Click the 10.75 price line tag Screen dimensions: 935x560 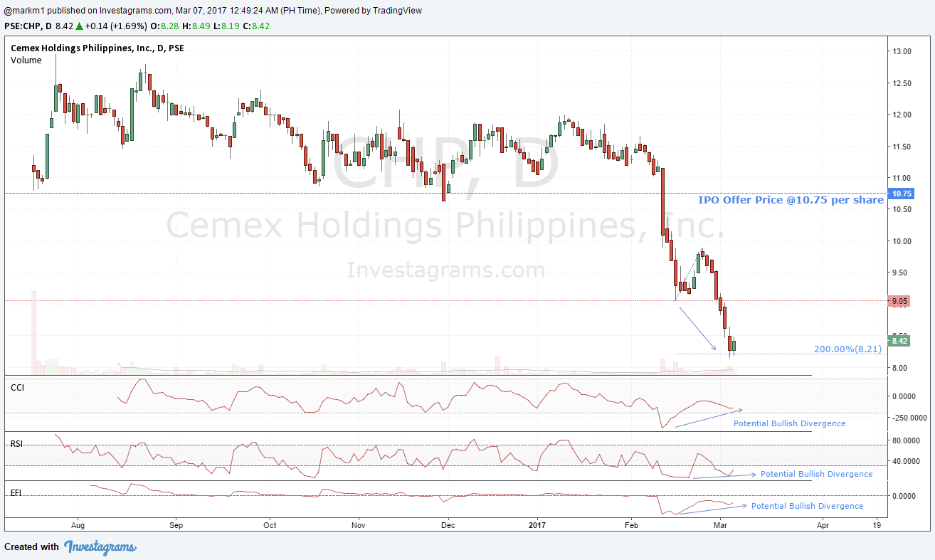click(x=902, y=194)
